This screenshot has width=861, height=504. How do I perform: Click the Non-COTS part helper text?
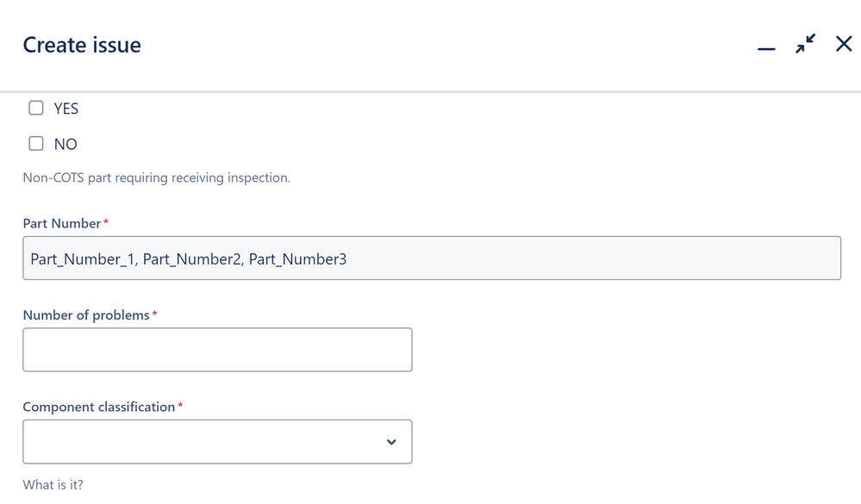point(156,178)
